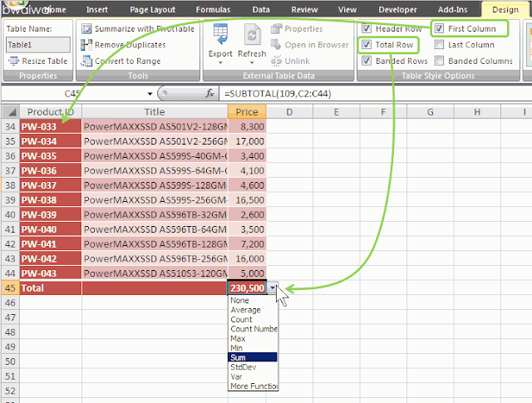532x403 pixels.
Task: Select column D header
Action: (x=289, y=112)
